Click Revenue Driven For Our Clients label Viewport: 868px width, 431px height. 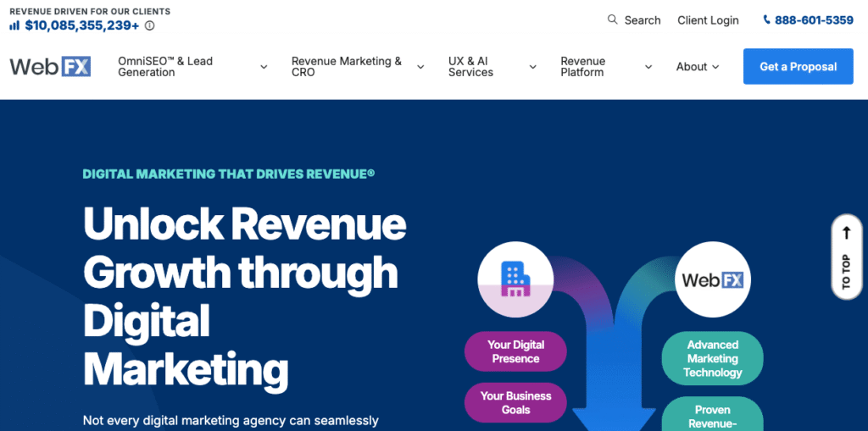[90, 11]
